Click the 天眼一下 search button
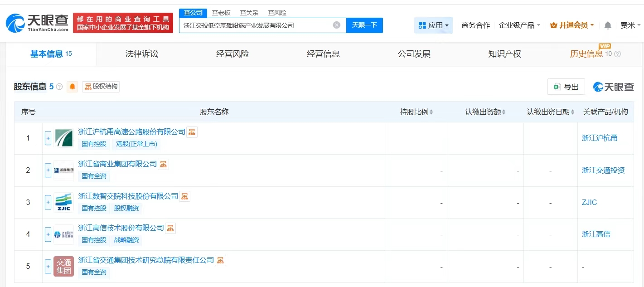 point(364,25)
